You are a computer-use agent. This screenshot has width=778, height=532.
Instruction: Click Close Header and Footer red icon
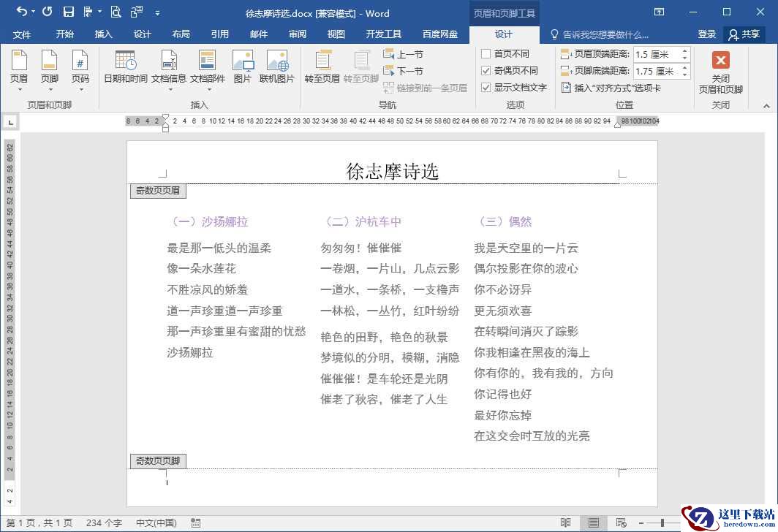[720, 61]
